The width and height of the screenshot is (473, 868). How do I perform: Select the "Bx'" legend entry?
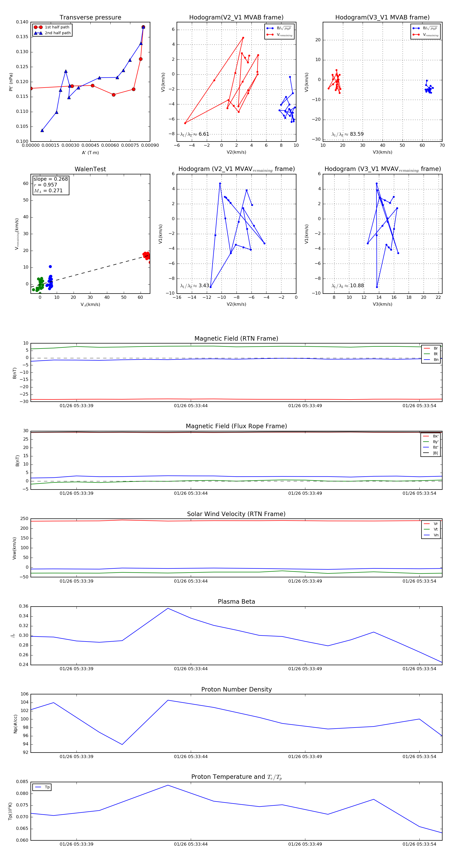pyautogui.click(x=431, y=436)
